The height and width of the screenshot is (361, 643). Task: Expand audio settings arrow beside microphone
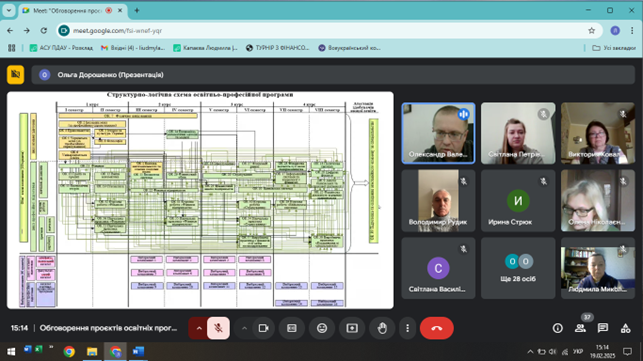click(x=199, y=328)
